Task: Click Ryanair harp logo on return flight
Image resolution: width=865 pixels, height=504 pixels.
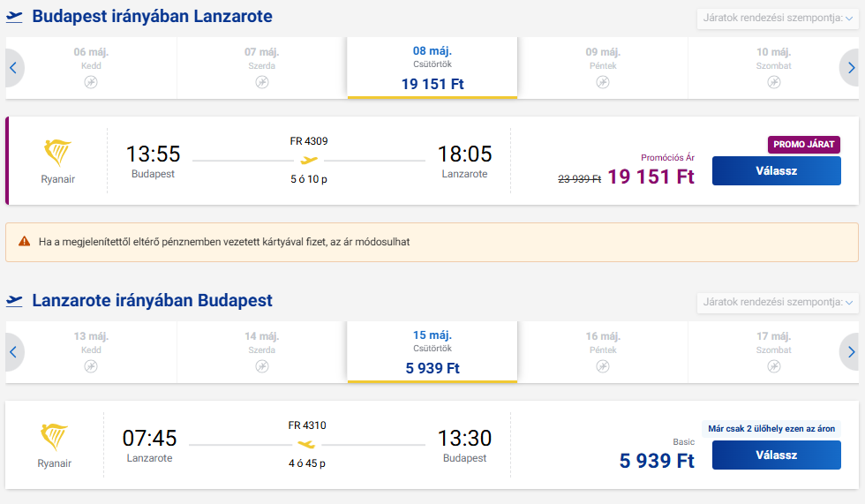Action: (x=54, y=437)
